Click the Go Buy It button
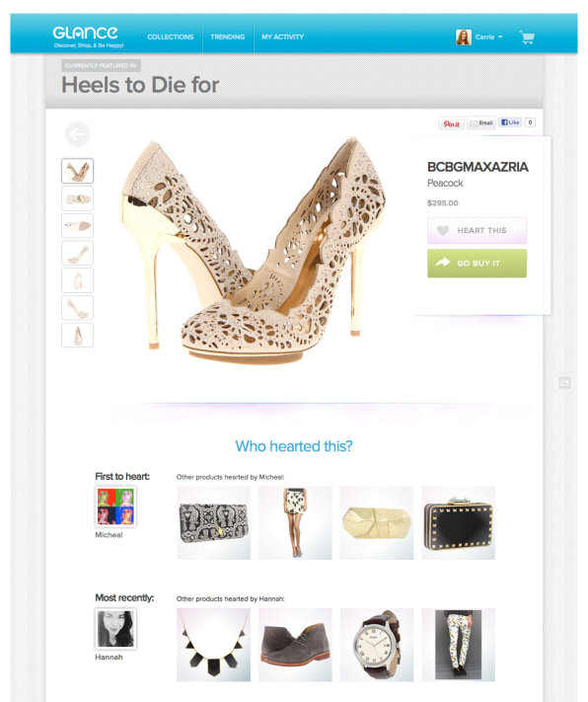Viewport: 588px width, 702px height. click(478, 264)
